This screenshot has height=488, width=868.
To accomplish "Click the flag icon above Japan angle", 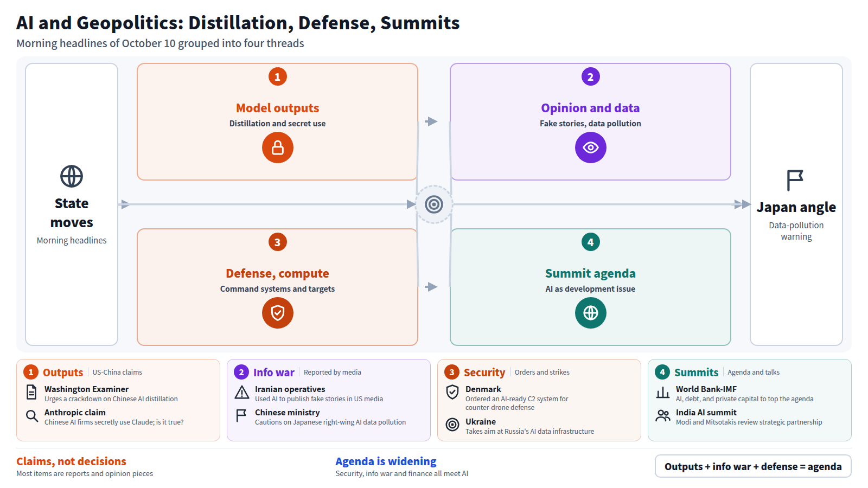I will point(795,180).
